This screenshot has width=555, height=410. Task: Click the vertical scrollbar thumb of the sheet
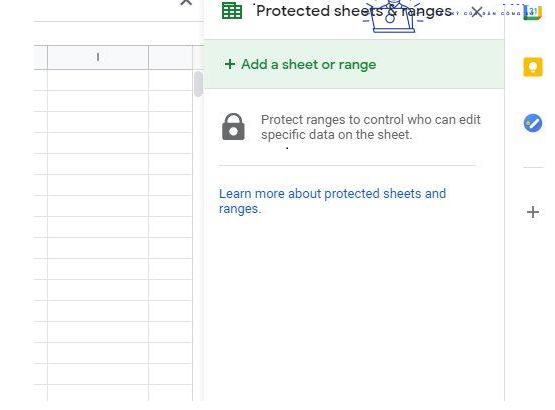[x=199, y=84]
